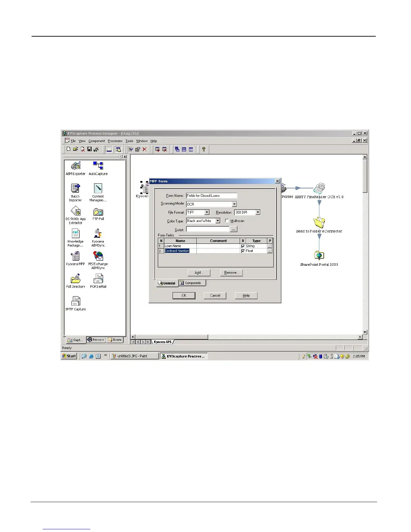411x532 pixels.
Task: Click the question mark help toolbar icon
Action: pos(203,149)
